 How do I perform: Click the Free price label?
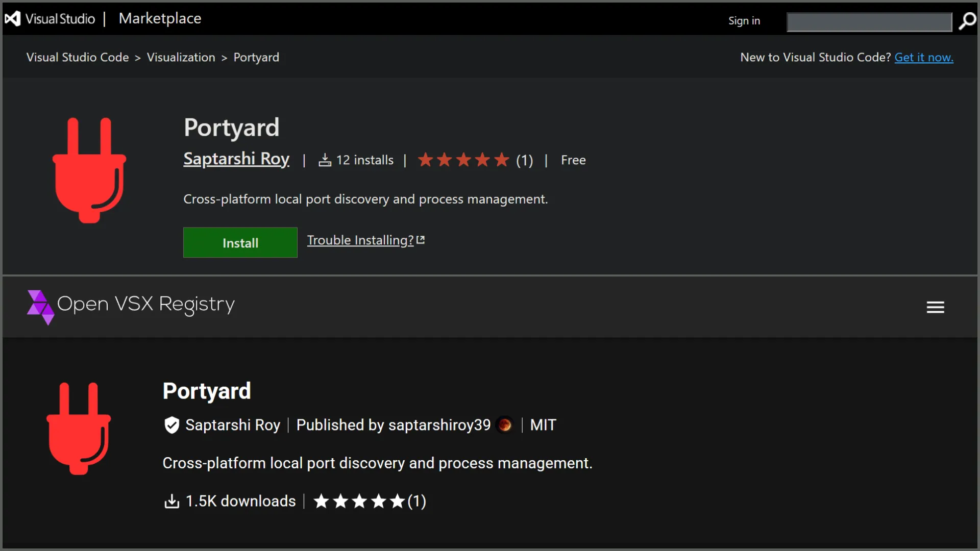pyautogui.click(x=573, y=160)
